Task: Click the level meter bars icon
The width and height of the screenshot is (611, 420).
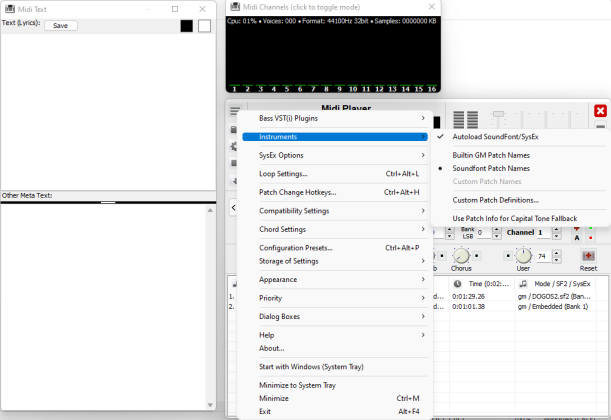Action: pyautogui.click(x=465, y=120)
